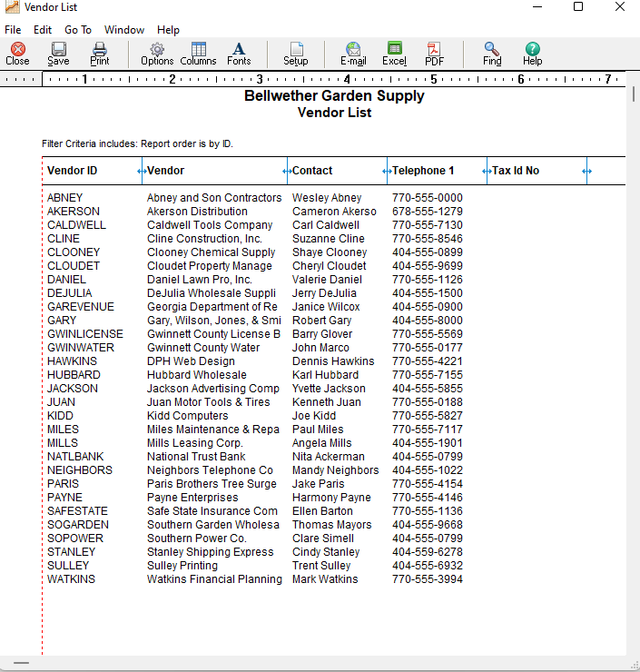Select the Vendor column header
Screen dimensions: 640x672
(x=166, y=171)
